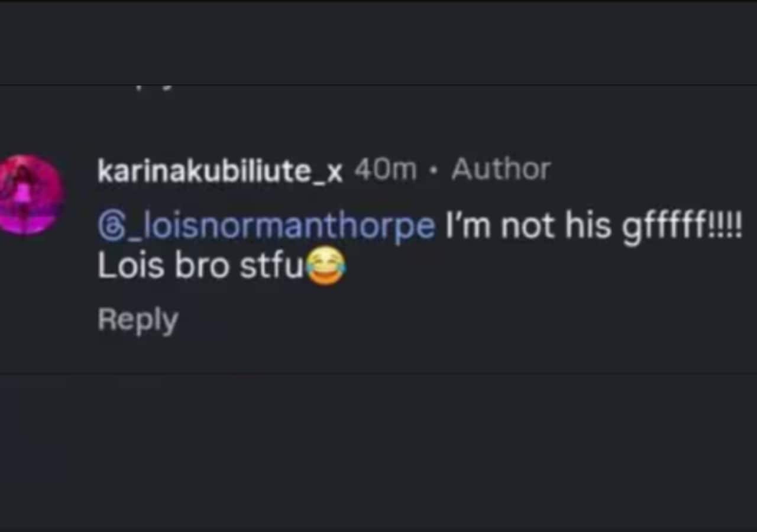Tap the laughing-crying emoji

pyautogui.click(x=325, y=268)
